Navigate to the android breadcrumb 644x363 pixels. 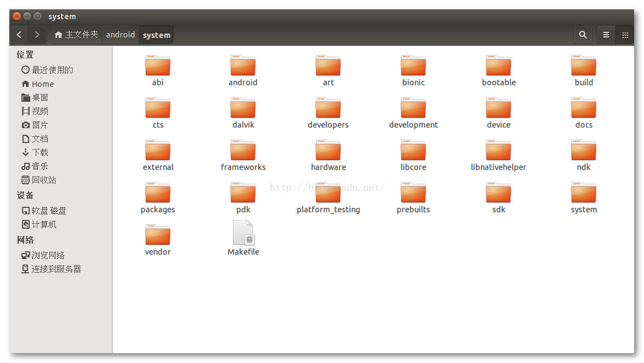point(120,35)
